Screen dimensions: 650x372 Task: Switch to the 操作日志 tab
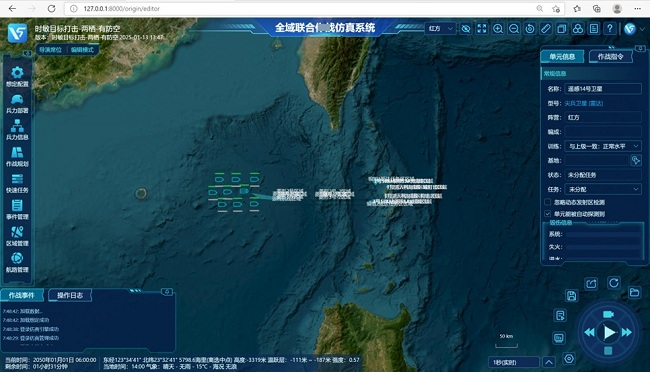tap(70, 295)
